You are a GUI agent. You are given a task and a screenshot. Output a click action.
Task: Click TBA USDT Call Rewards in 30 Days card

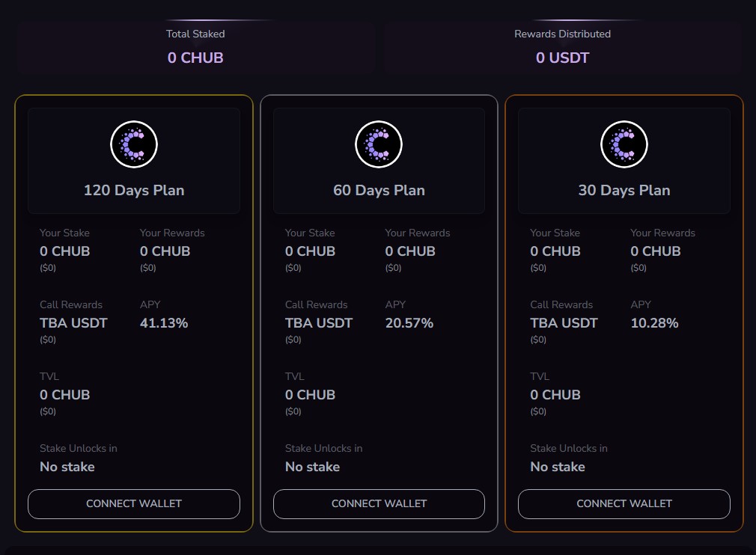564,323
